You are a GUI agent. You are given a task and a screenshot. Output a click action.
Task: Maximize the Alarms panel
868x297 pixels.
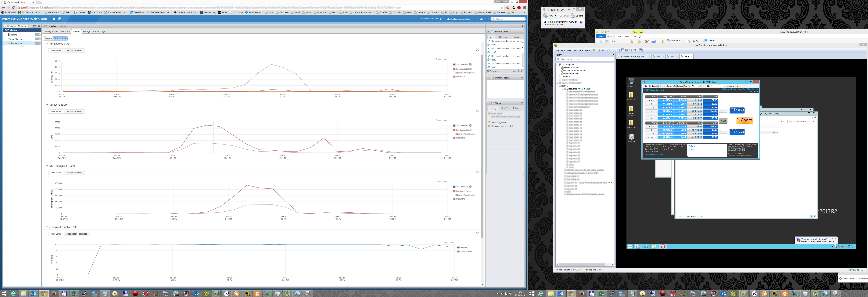522,103
